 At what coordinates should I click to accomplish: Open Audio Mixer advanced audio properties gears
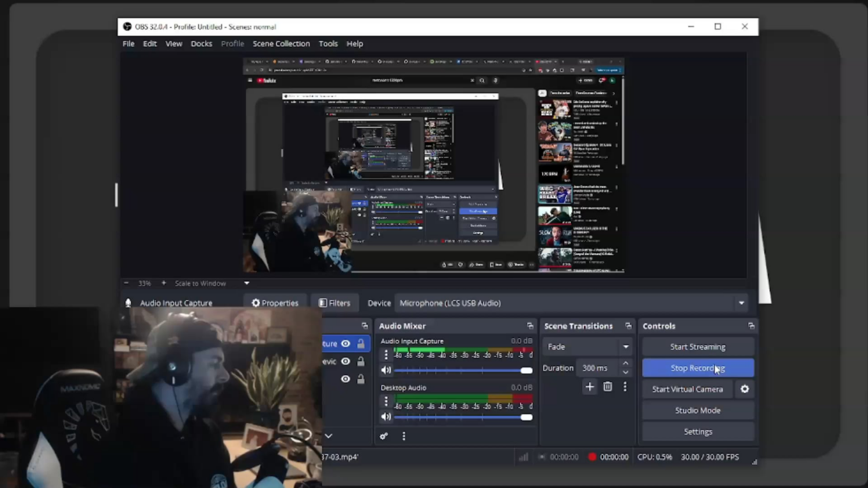pyautogui.click(x=384, y=436)
